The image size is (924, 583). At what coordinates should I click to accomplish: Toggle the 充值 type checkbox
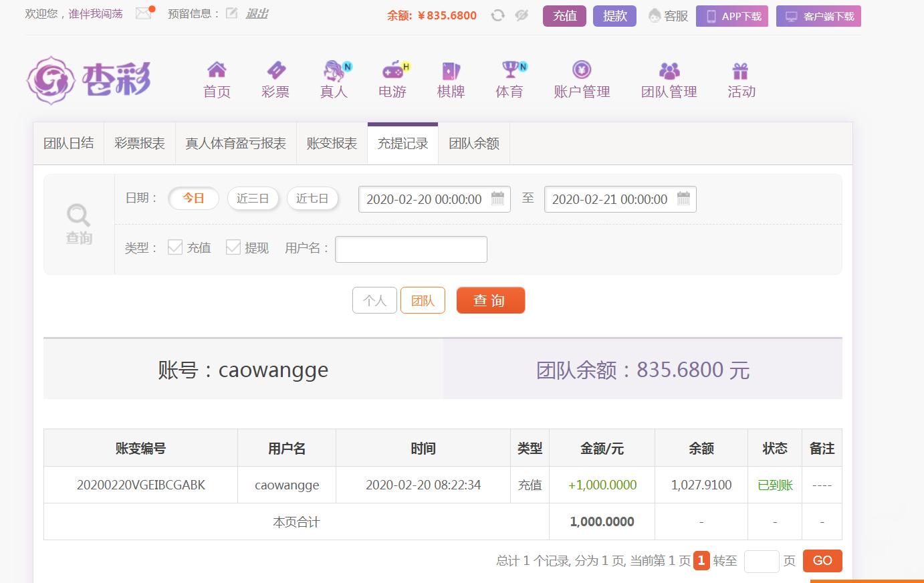[x=175, y=247]
